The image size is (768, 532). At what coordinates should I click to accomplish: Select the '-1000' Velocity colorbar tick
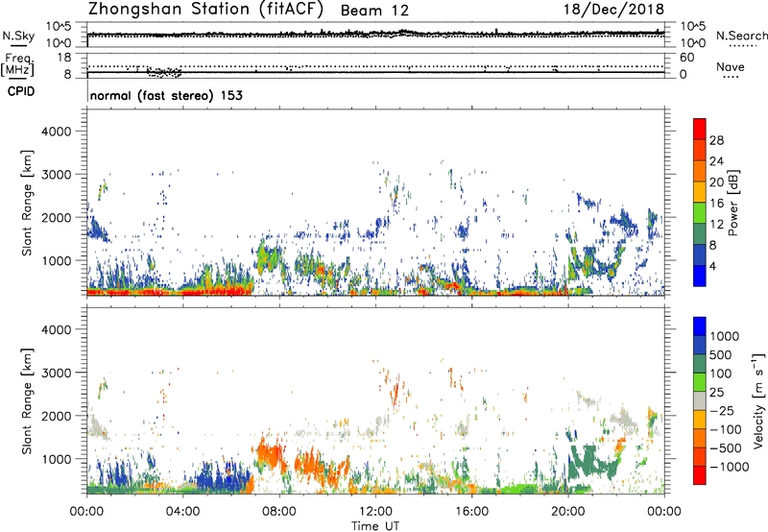pyautogui.click(x=729, y=467)
